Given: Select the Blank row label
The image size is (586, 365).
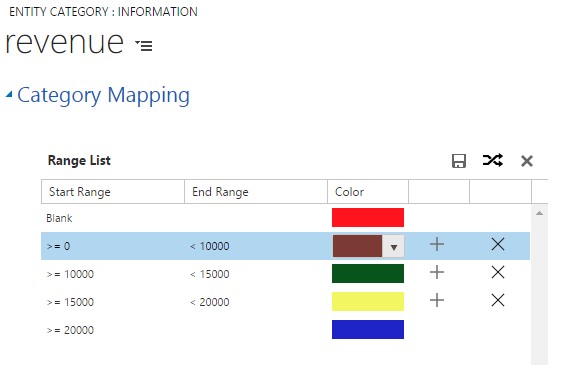Looking at the screenshot, I should tap(59, 218).
